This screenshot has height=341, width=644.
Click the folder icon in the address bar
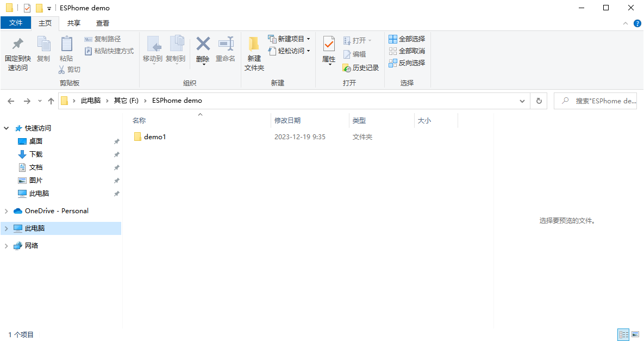point(65,101)
